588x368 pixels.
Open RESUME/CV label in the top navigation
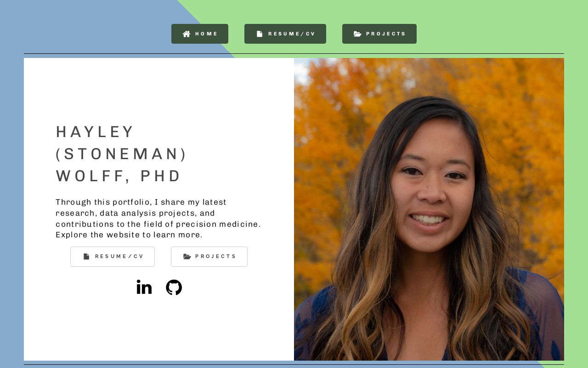click(x=292, y=34)
